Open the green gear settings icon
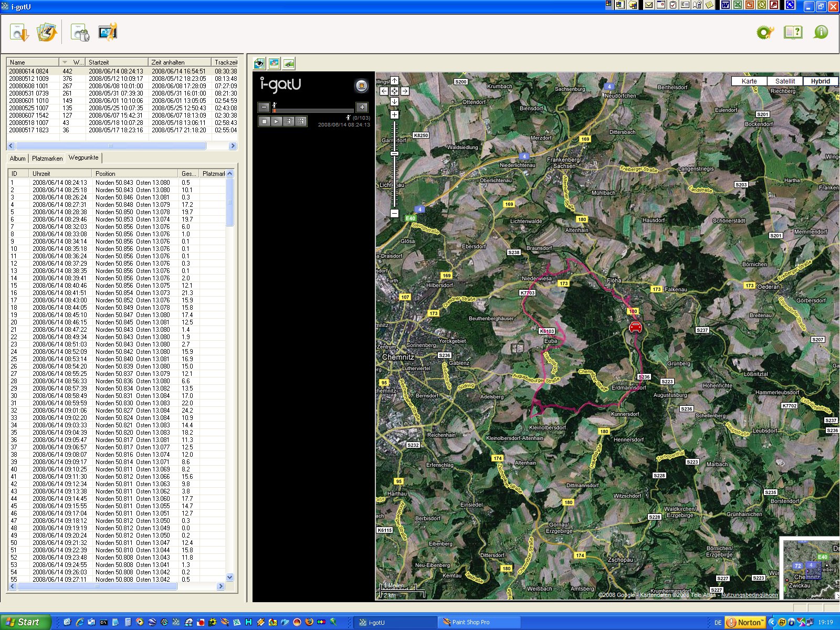Viewport: 840px width, 630px height. [x=765, y=33]
